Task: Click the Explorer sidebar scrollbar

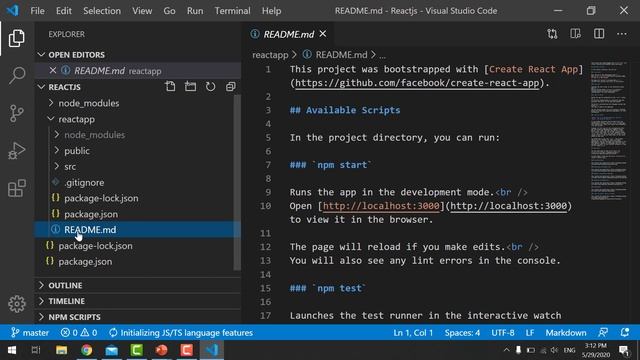Action: [237, 182]
